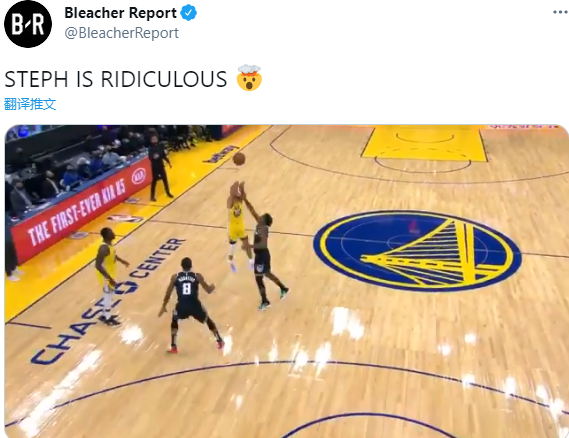Play the embedded video on the hardwood floor

coord(287,281)
